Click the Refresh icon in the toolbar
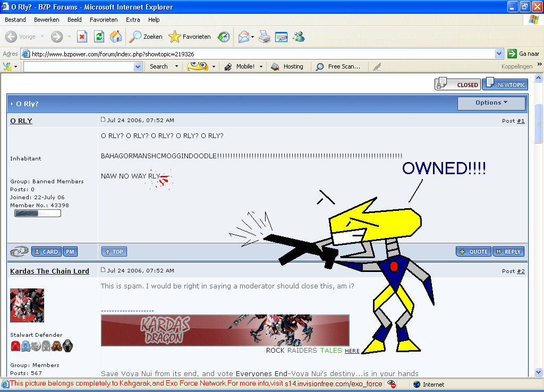This screenshot has height=392, width=544. click(99, 37)
